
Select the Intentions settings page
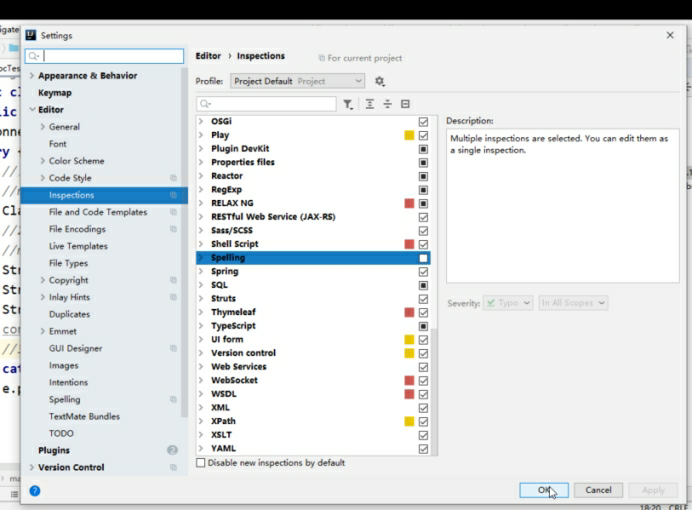coord(69,382)
